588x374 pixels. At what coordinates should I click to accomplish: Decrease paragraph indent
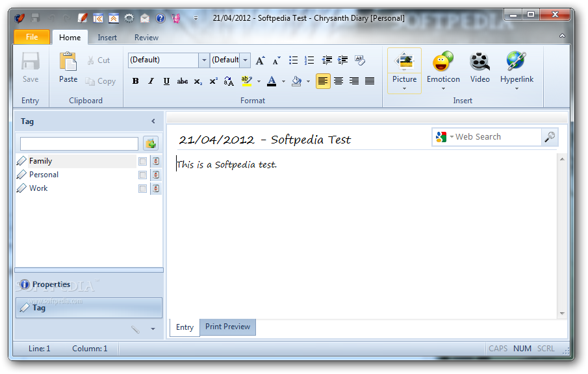[327, 60]
